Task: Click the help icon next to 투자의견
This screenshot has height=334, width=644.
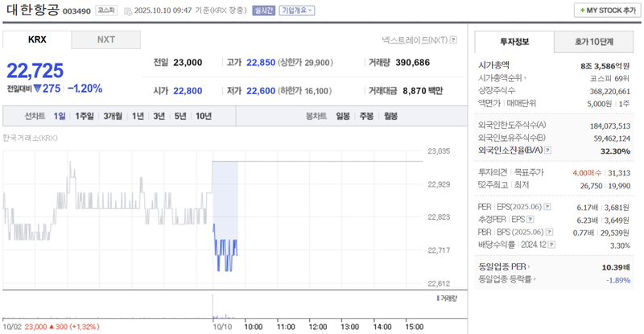Action: pyautogui.click(x=509, y=172)
